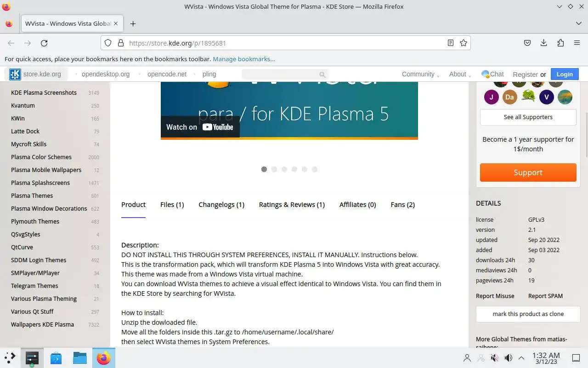Go forward to next page

click(28, 43)
